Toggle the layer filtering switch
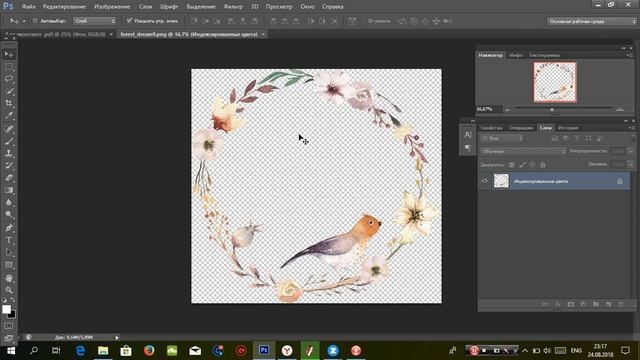The image size is (640, 360). (633, 138)
